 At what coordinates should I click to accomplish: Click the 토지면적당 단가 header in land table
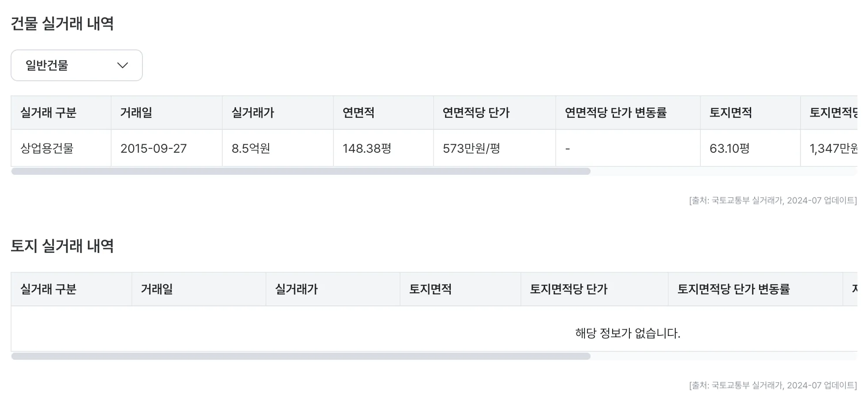click(x=569, y=289)
